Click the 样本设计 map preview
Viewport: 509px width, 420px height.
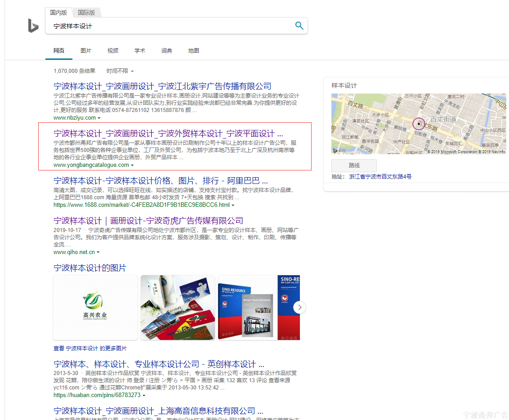419,124
